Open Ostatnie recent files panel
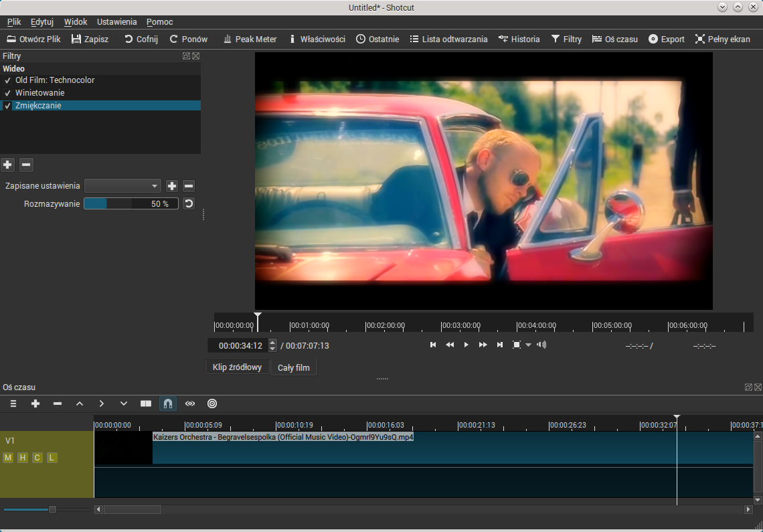The image size is (763, 532). (x=377, y=39)
